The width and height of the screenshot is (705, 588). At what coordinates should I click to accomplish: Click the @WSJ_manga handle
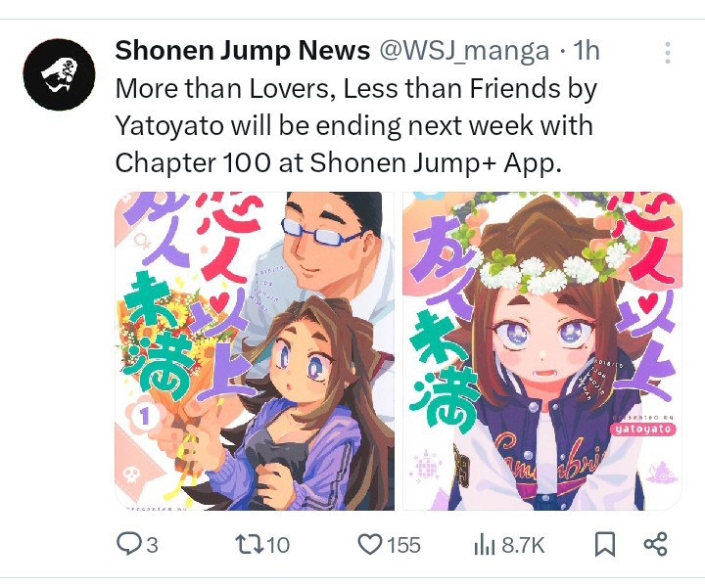point(464,51)
